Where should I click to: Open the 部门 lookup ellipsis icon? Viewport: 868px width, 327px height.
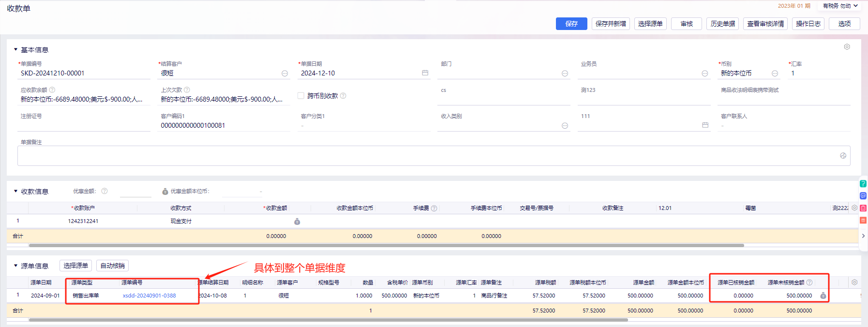point(565,74)
